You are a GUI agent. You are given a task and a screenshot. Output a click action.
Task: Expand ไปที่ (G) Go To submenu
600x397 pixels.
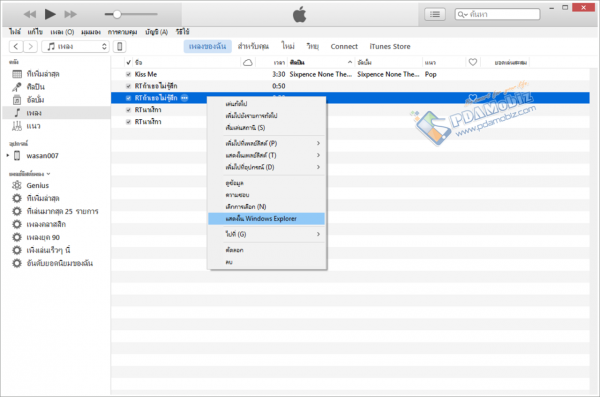[x=266, y=234]
